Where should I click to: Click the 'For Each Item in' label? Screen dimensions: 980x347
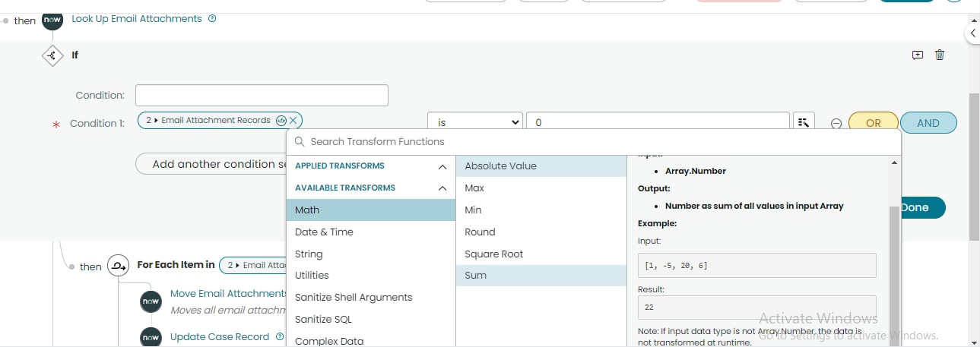coord(176,265)
